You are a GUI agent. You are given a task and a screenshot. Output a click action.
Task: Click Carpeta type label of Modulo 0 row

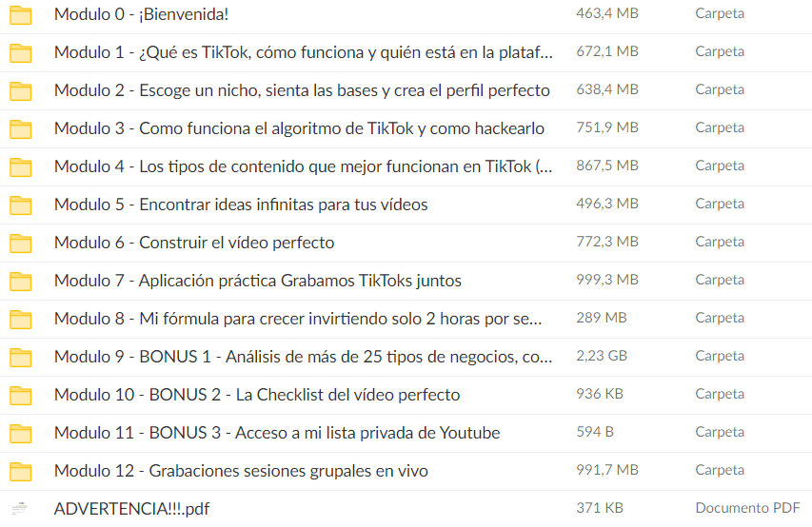pos(720,13)
